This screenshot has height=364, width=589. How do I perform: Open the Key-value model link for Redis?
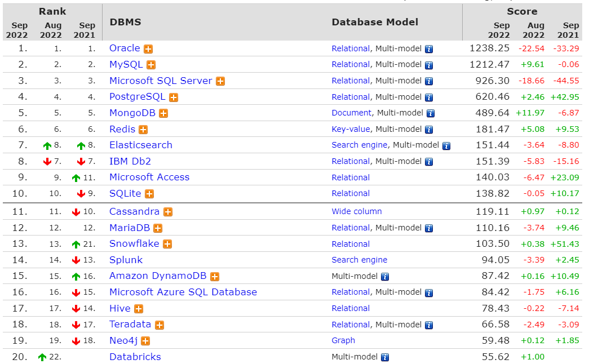coord(351,130)
